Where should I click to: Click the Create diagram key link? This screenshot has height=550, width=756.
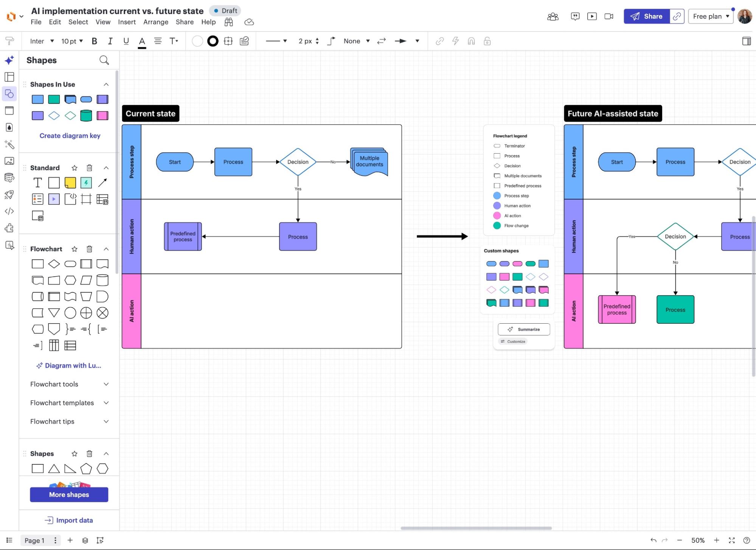coord(70,136)
